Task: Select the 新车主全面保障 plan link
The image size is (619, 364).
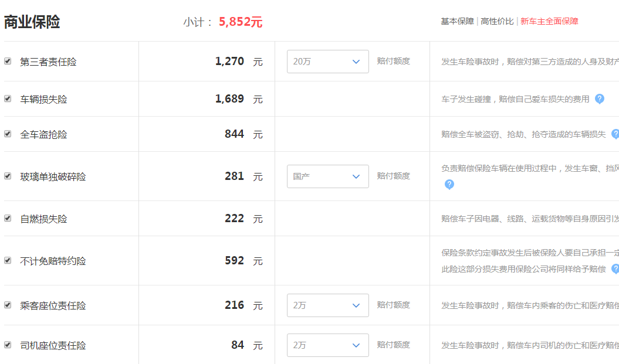Action: pyautogui.click(x=549, y=21)
